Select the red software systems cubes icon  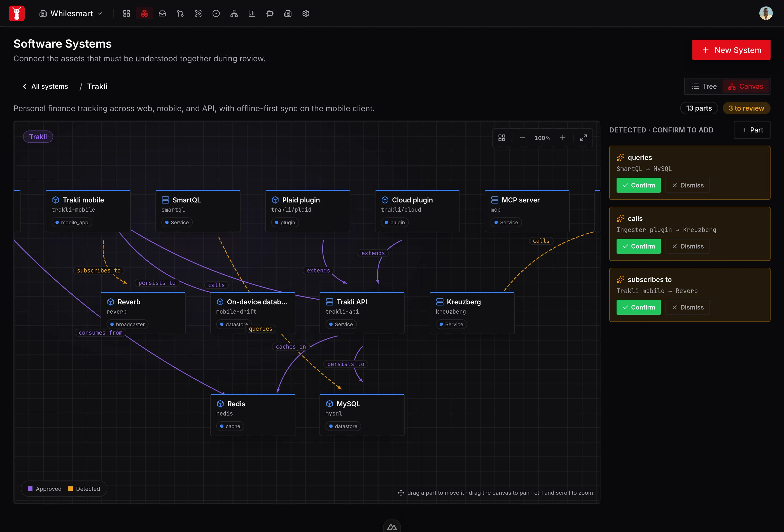pyautogui.click(x=144, y=13)
